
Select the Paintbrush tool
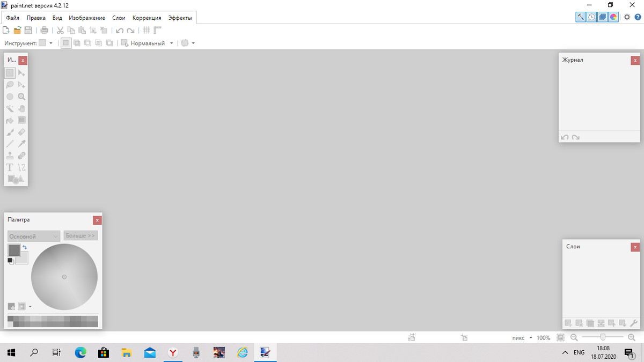click(10, 132)
